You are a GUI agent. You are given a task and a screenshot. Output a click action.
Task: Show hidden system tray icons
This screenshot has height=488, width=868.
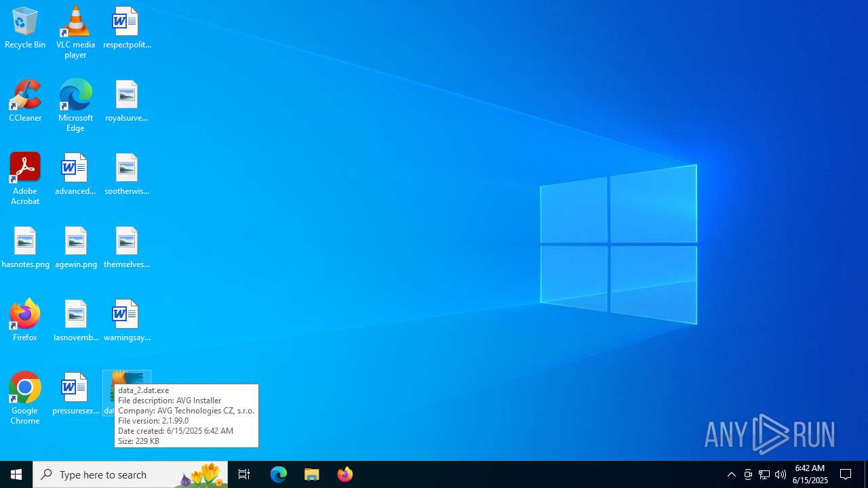(732, 474)
